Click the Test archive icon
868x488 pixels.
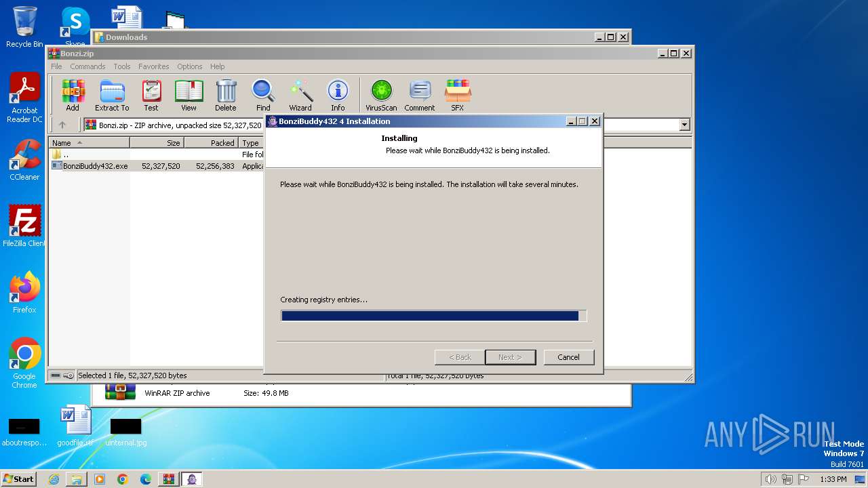click(151, 95)
